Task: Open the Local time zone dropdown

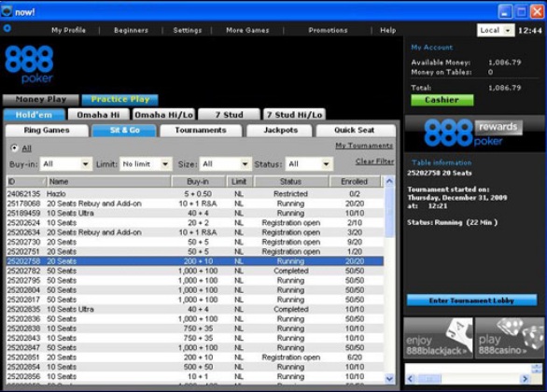Action: [496, 31]
